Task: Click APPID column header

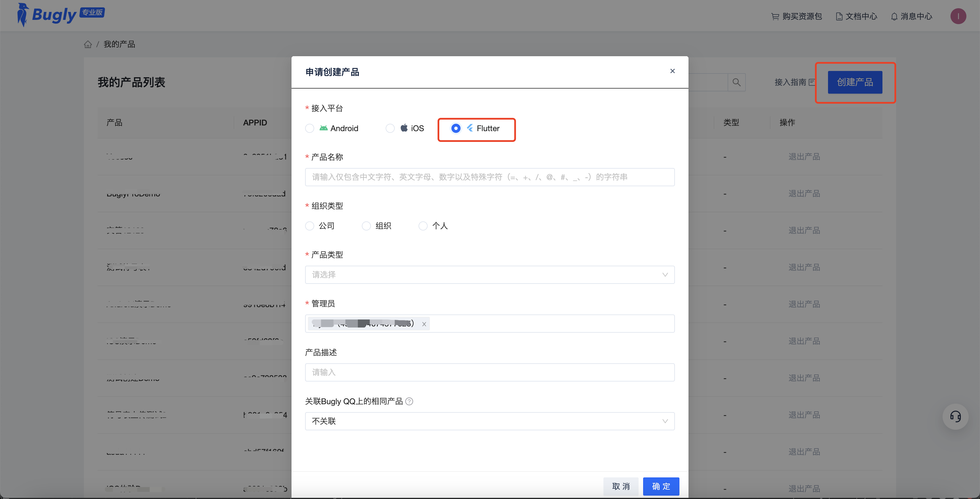Action: tap(255, 123)
